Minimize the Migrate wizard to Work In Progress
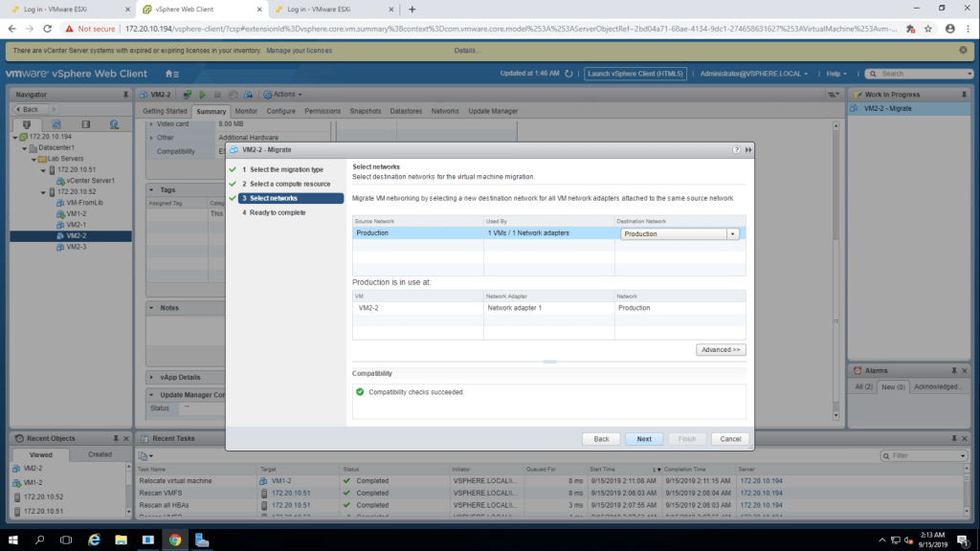Viewport: 980px width, 551px height. click(747, 150)
